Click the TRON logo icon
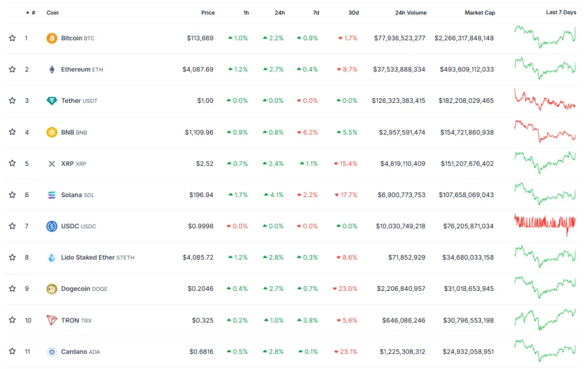Image resolution: width=588 pixels, height=369 pixels. tap(52, 320)
